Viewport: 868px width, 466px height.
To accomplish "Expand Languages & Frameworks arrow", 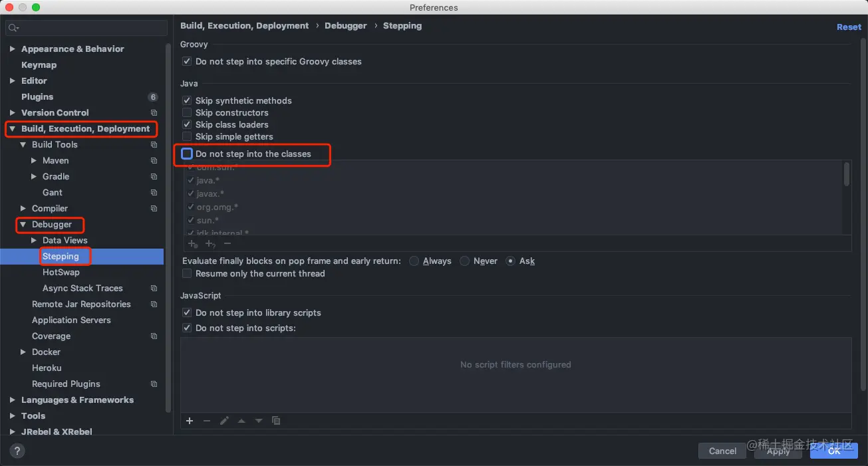I will [13, 400].
